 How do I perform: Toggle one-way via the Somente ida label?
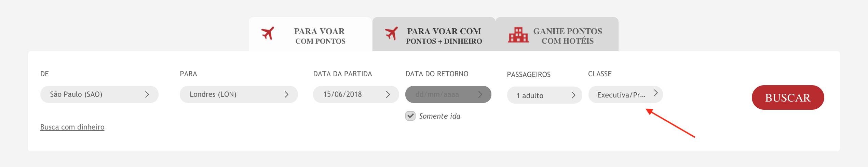point(439,116)
